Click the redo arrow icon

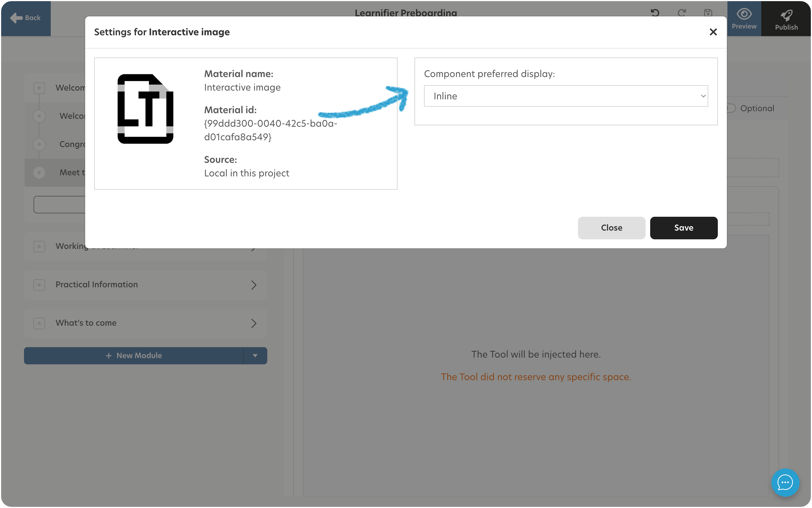coord(681,13)
